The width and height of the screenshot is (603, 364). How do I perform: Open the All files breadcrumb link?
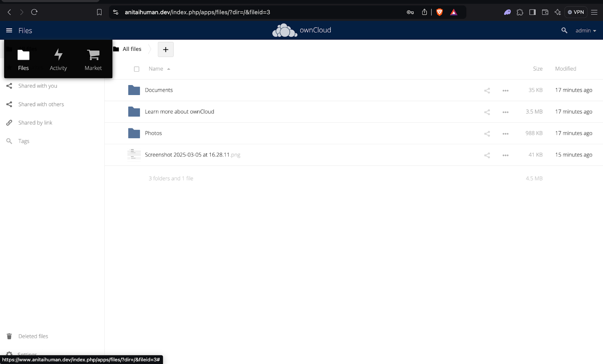[132, 49]
